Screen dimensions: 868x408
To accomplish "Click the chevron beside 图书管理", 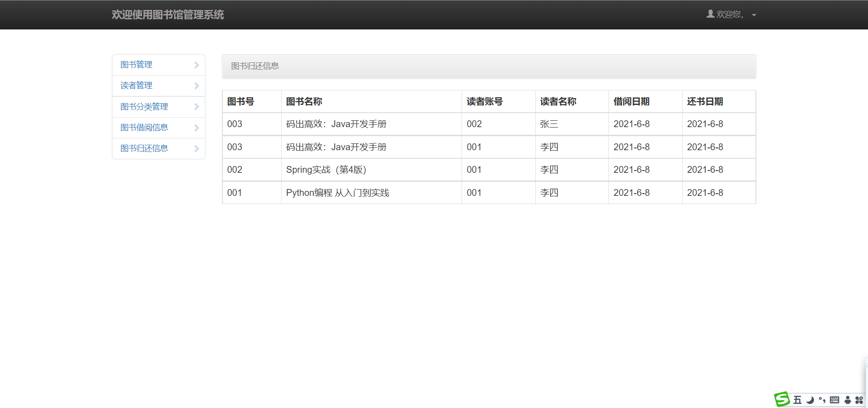I will point(197,65).
